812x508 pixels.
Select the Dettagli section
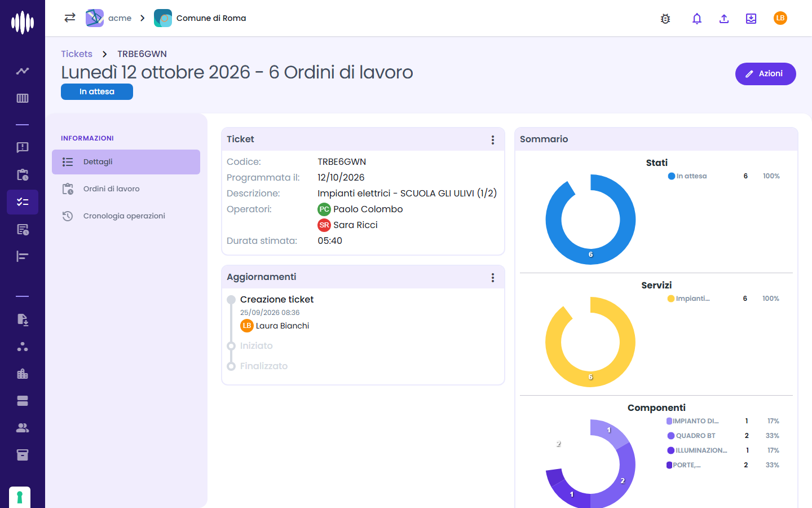[126, 162]
